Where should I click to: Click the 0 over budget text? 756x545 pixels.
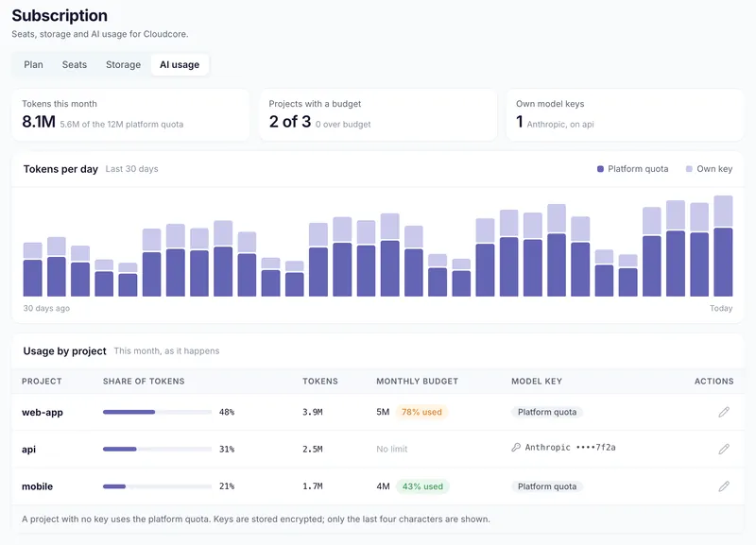tap(343, 125)
